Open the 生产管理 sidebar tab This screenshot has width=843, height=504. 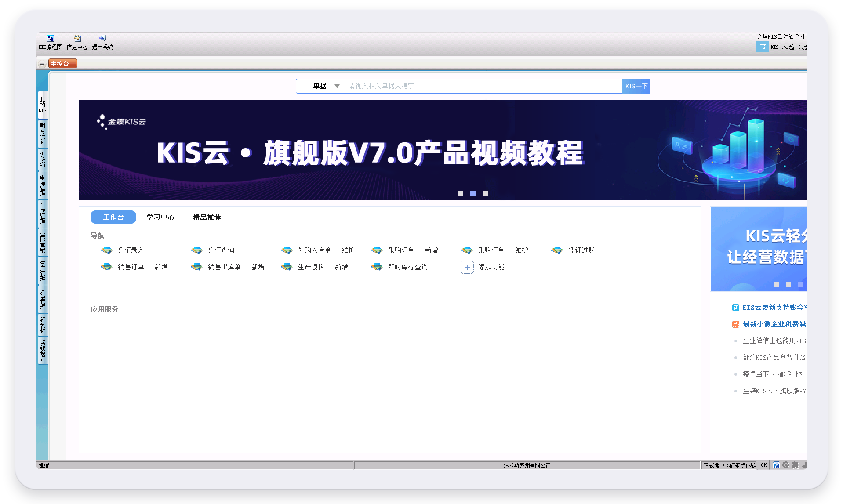(43, 271)
